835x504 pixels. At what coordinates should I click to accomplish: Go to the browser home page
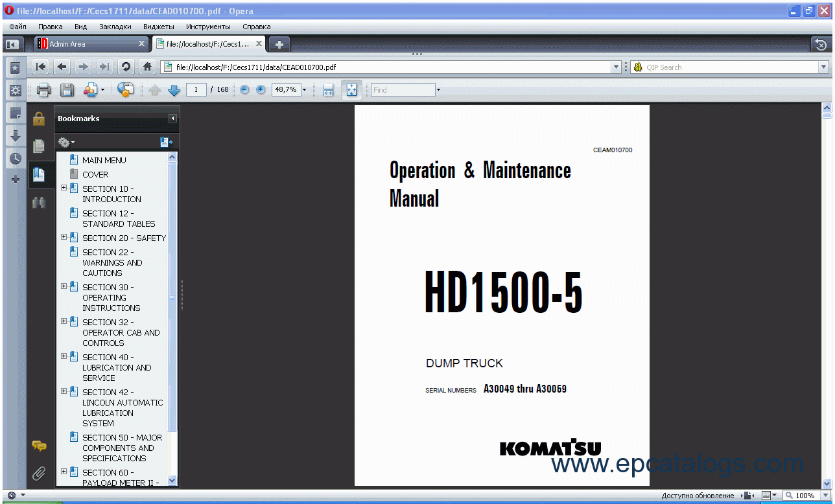tap(148, 67)
